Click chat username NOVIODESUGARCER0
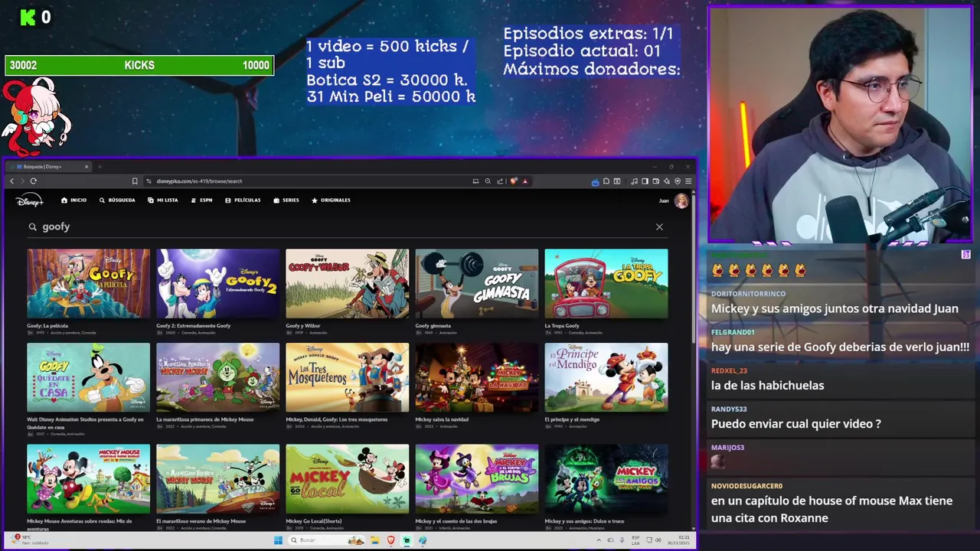The image size is (980, 551). tap(746, 485)
